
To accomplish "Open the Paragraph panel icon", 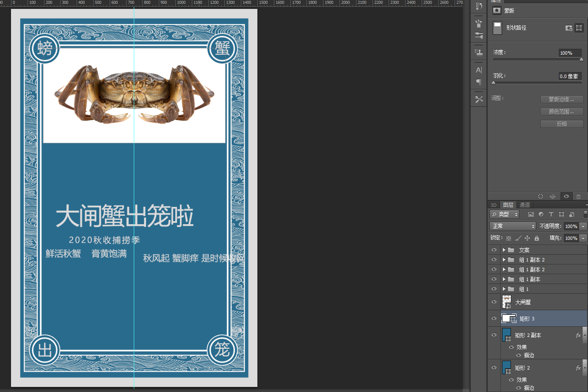I will coord(479,82).
